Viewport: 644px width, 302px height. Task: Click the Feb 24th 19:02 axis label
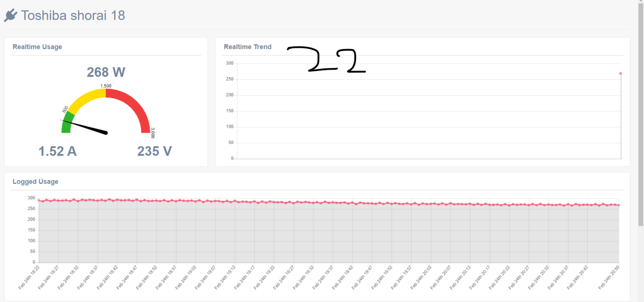pyautogui.click(x=186, y=277)
